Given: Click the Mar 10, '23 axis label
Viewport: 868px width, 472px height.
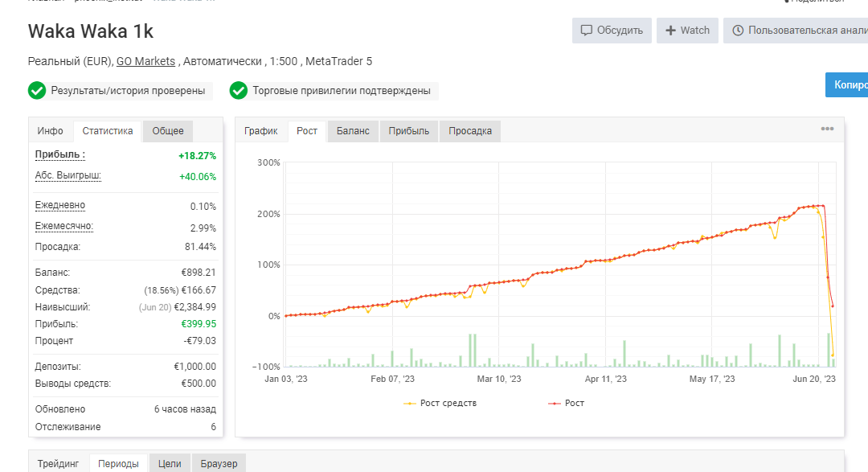Looking at the screenshot, I should coord(499,379).
